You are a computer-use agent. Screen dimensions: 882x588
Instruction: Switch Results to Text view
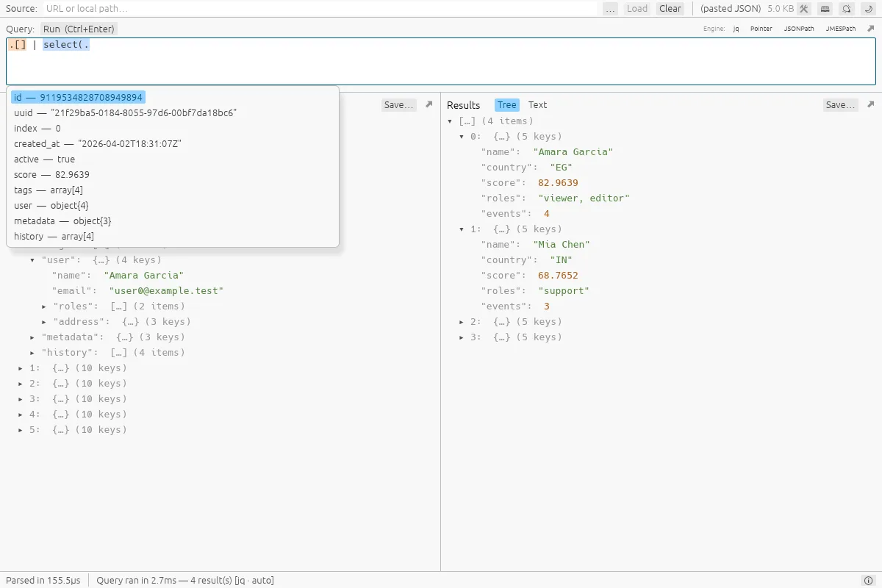(x=537, y=105)
